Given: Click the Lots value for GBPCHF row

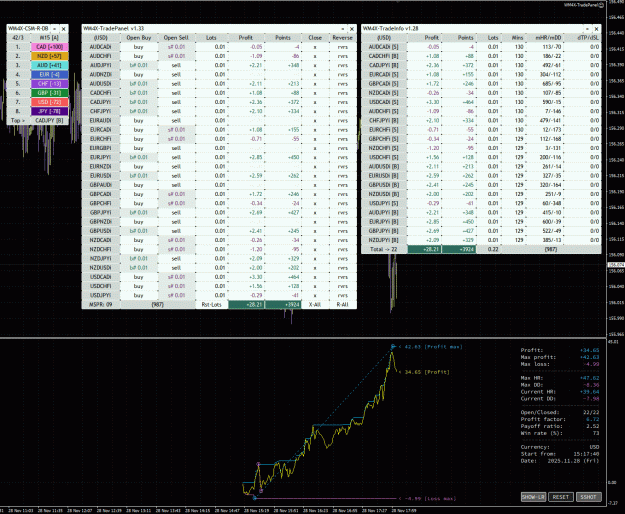Looking at the screenshot, I should (x=212, y=203).
